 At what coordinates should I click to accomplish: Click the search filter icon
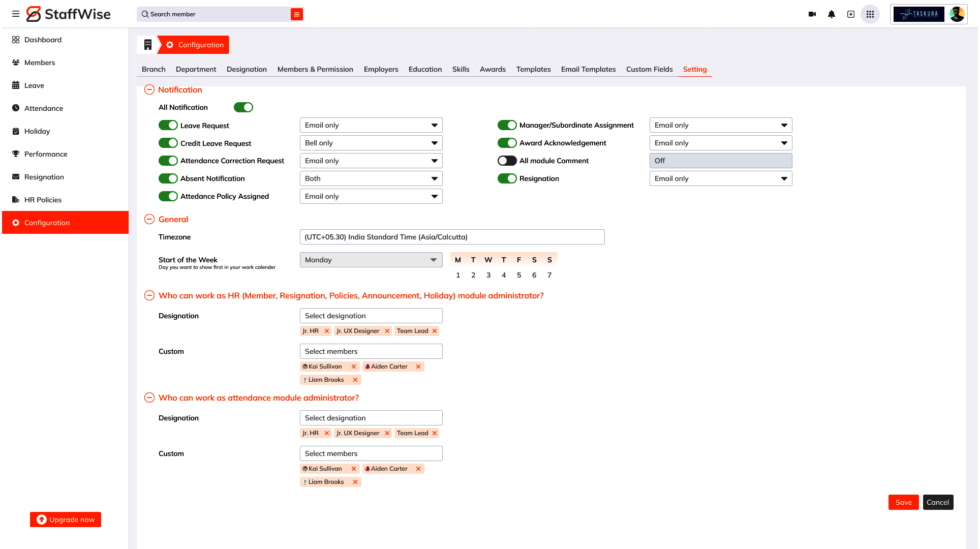click(x=297, y=14)
